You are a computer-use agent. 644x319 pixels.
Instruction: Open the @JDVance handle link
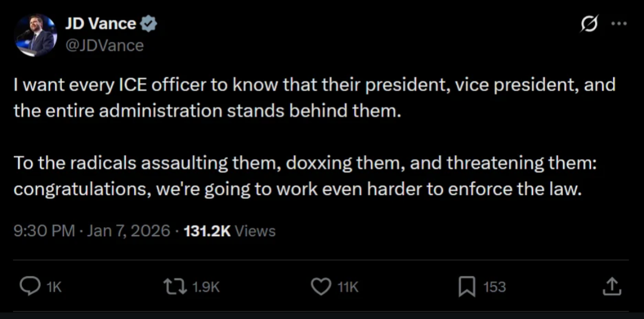pyautogui.click(x=104, y=45)
